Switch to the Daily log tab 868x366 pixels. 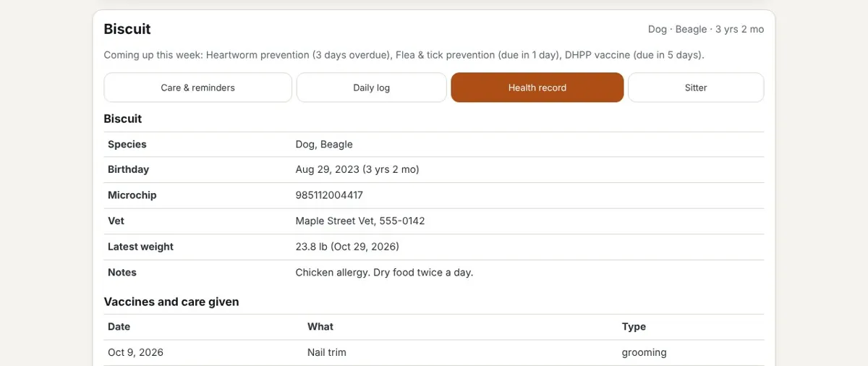(x=371, y=88)
